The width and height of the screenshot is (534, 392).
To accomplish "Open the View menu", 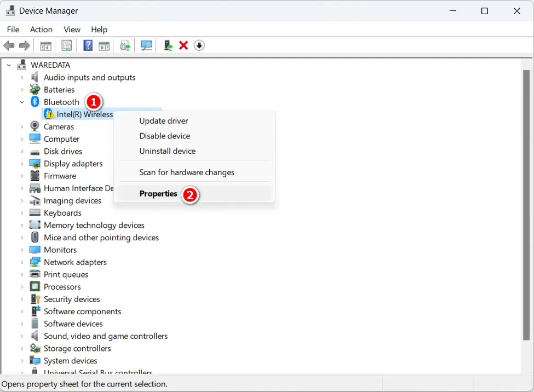I will [72, 29].
